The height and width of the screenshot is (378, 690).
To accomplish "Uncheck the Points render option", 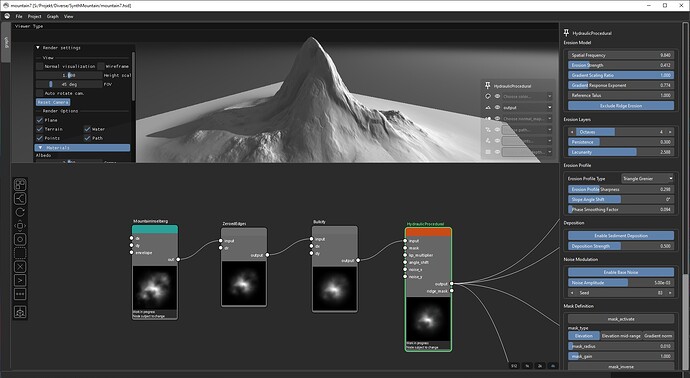I will [40, 138].
